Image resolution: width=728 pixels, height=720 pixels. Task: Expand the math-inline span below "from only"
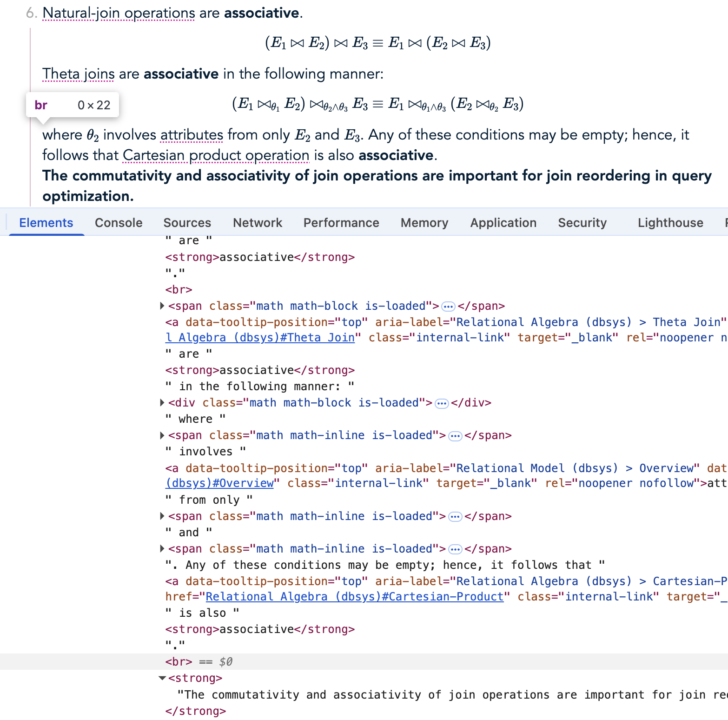pos(162,516)
